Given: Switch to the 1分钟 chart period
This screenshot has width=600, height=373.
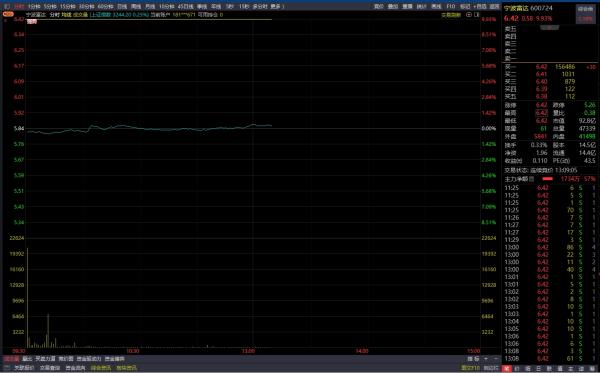Looking at the screenshot, I should [x=34, y=7].
